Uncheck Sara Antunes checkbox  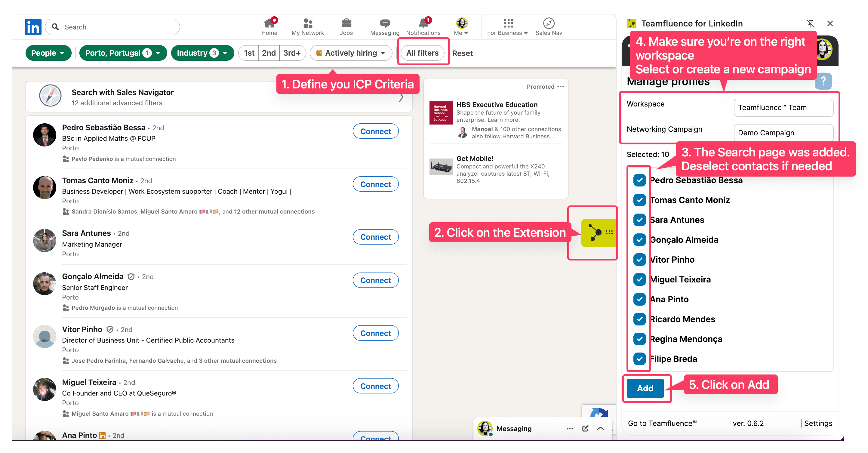[x=639, y=220]
